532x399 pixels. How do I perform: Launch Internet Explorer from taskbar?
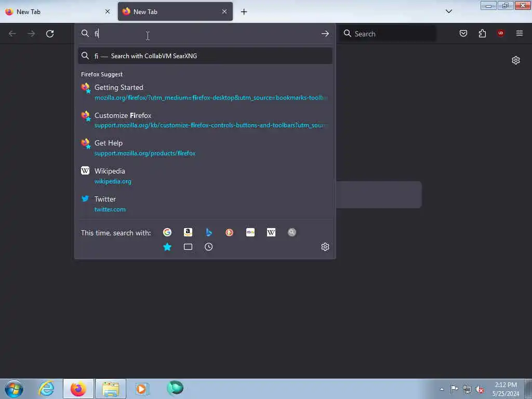click(x=46, y=389)
